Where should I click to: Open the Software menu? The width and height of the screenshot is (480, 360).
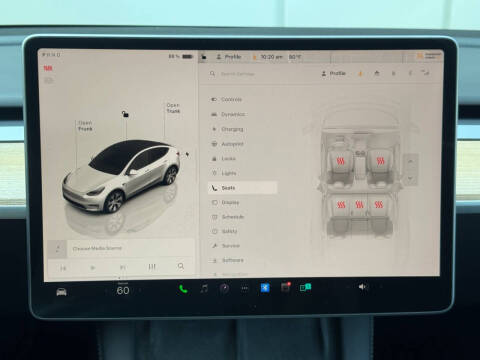[228, 260]
